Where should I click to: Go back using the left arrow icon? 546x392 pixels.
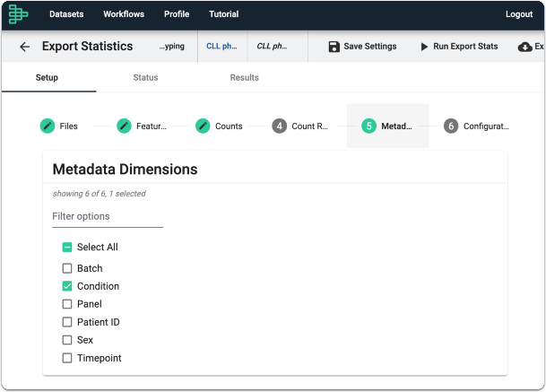tap(25, 47)
